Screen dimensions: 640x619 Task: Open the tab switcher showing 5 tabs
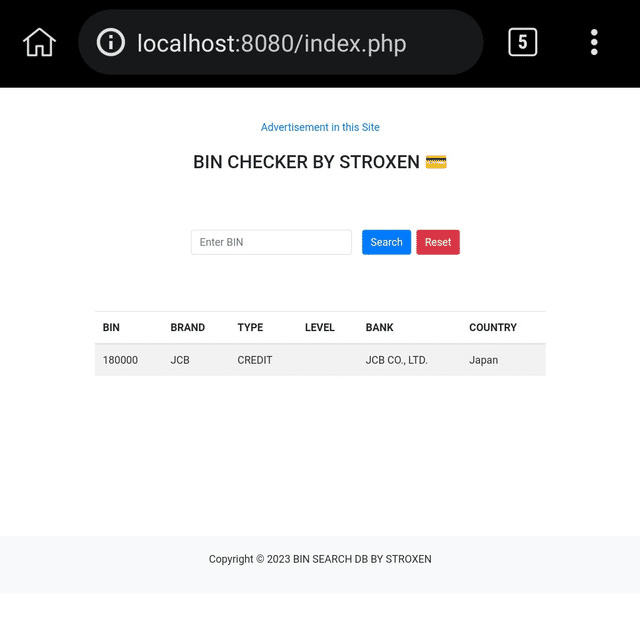coord(522,42)
